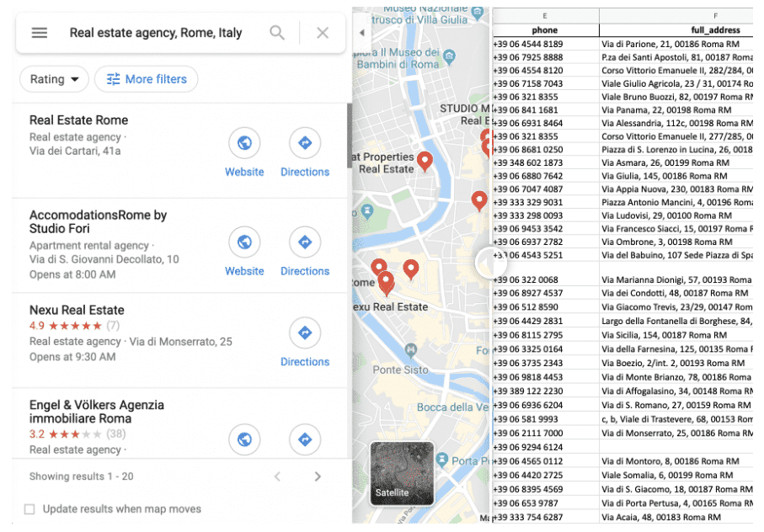Click the address Via di S. Giovanni Decollato, 10
This screenshot has height=532, width=764.
coord(104,259)
